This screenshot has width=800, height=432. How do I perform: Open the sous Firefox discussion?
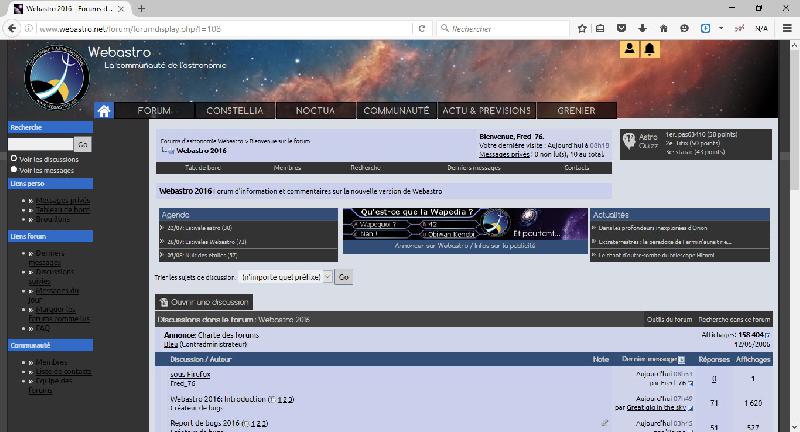[190, 374]
